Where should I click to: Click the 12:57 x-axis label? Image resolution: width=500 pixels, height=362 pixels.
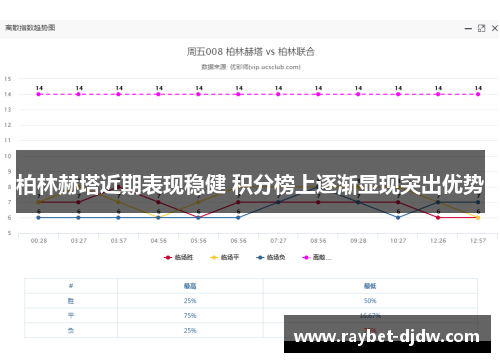(478, 241)
